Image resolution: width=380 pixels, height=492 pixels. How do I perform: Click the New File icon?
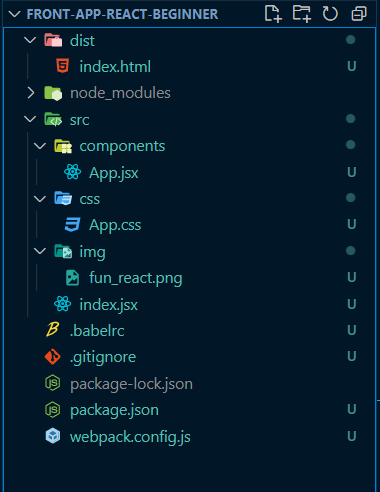point(273,14)
